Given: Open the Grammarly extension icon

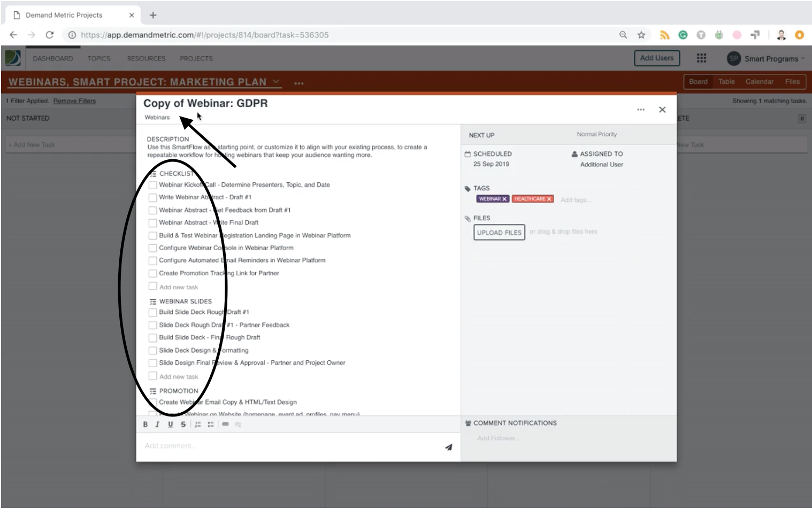Looking at the screenshot, I should [683, 35].
